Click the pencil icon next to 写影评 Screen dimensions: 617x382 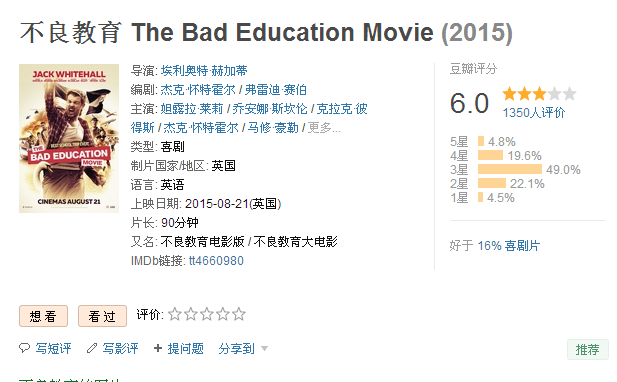[x=92, y=348]
